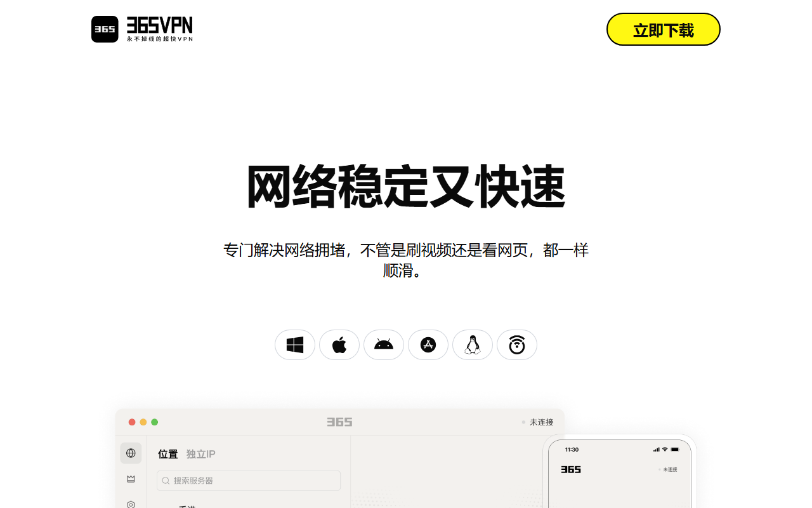Select the Windows download icon
Image resolution: width=812 pixels, height=508 pixels.
[295, 345]
